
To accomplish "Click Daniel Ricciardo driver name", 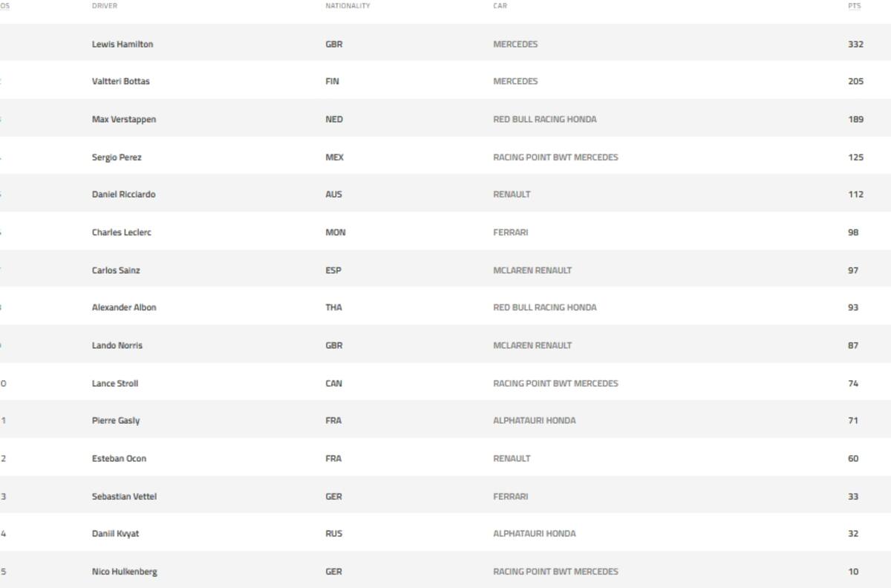I will click(123, 195).
